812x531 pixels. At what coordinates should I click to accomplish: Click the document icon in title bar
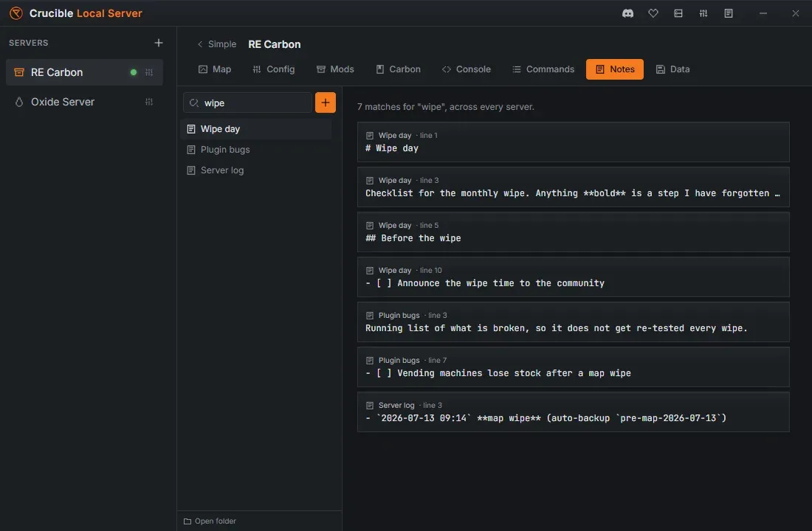728,13
